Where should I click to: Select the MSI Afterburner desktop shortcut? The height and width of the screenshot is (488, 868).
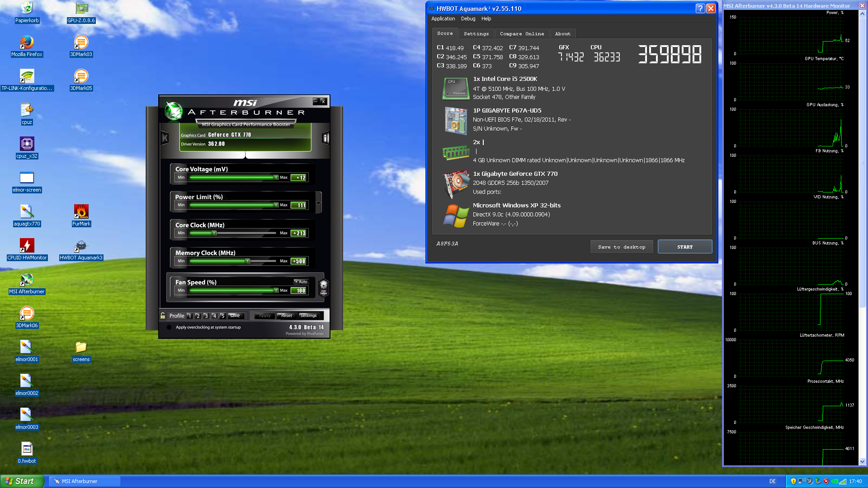pyautogui.click(x=27, y=283)
